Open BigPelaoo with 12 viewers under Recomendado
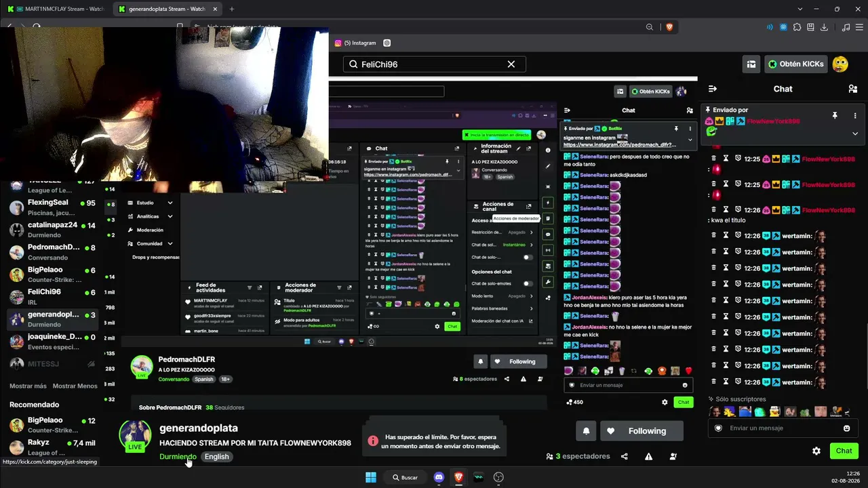Viewport: 868px width, 488px height. (x=53, y=425)
